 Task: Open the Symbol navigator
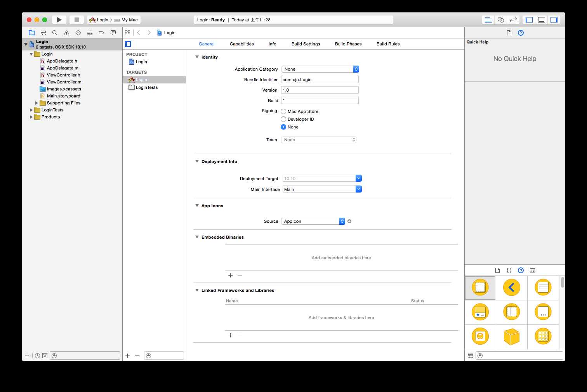43,33
